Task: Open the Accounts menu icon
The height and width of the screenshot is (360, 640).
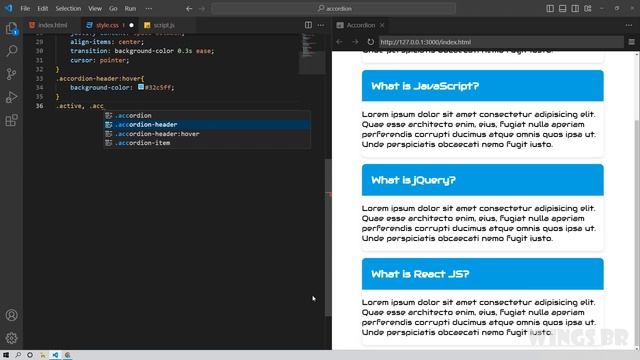Action: click(11, 315)
